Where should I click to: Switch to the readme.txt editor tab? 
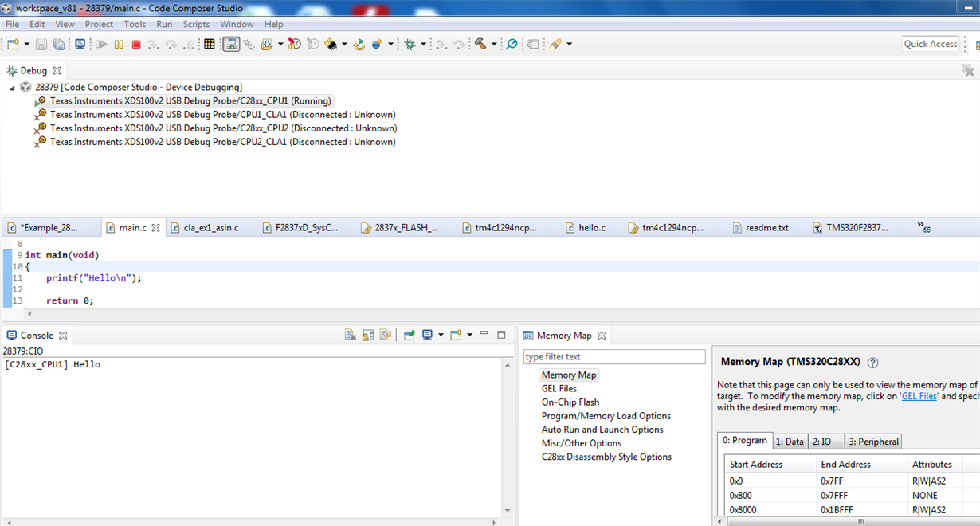click(759, 228)
